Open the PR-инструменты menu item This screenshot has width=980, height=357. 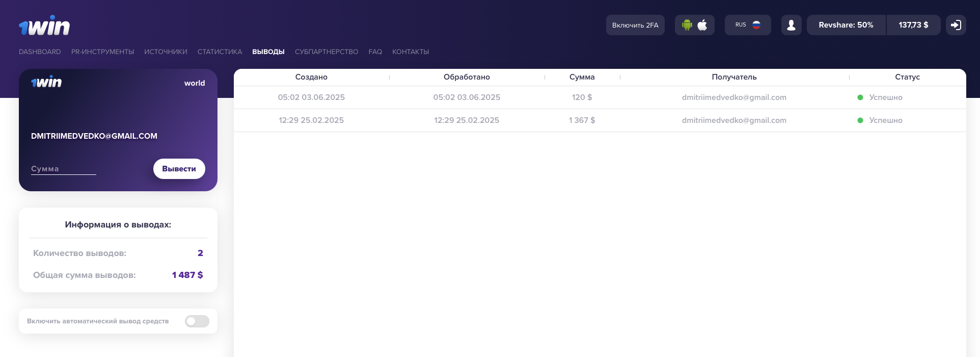pyautogui.click(x=102, y=52)
